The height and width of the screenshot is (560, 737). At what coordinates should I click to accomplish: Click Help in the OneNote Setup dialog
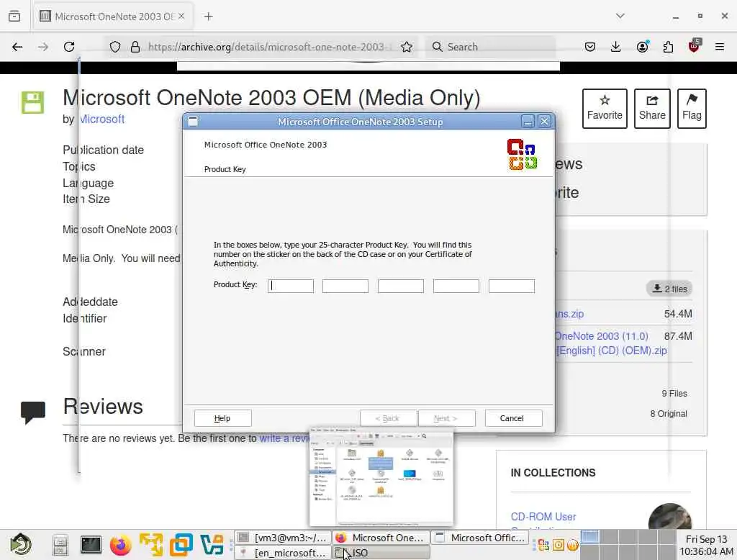[223, 418]
